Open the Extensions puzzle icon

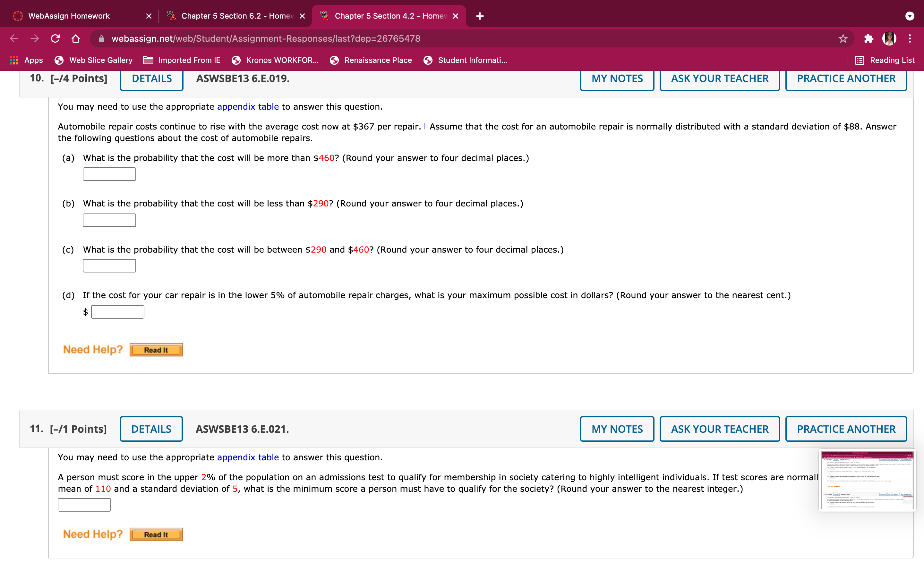pyautogui.click(x=869, y=38)
